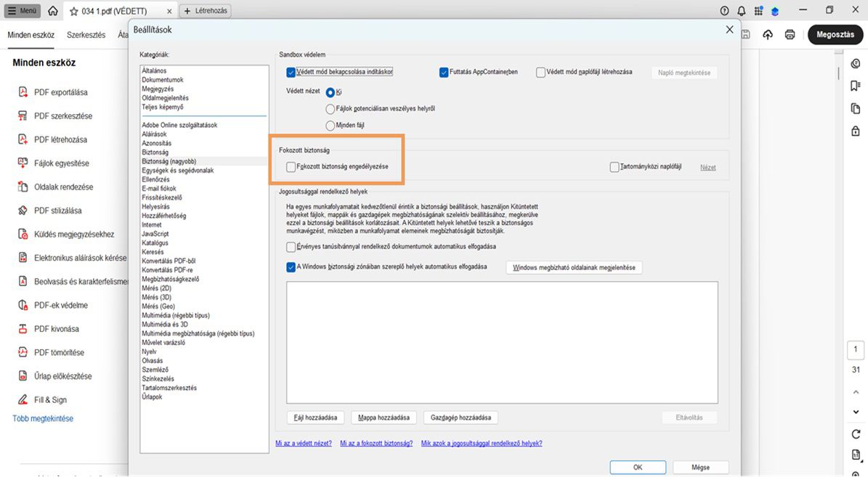868x480 pixels.
Task: Click the Gazdagép hozzáadása button
Action: coord(461,418)
